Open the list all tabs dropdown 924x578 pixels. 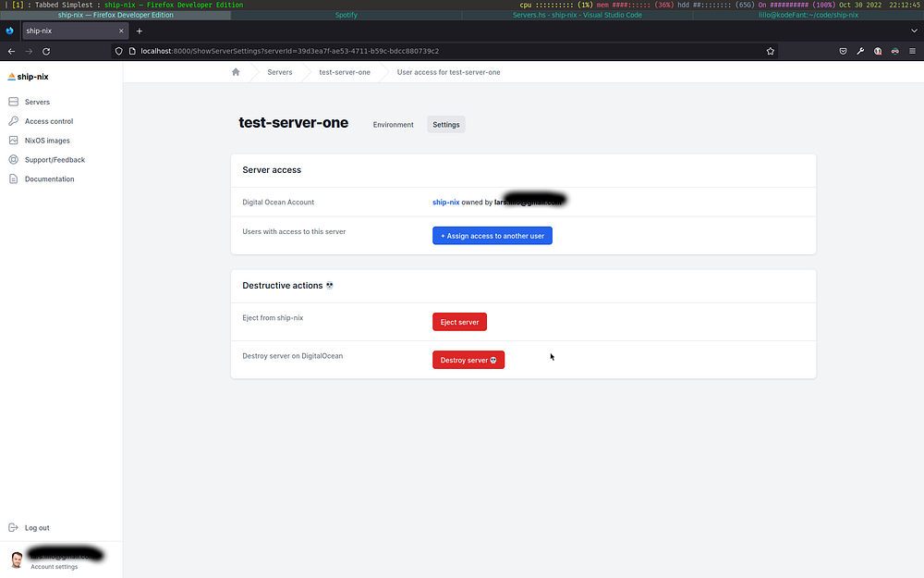pos(914,31)
